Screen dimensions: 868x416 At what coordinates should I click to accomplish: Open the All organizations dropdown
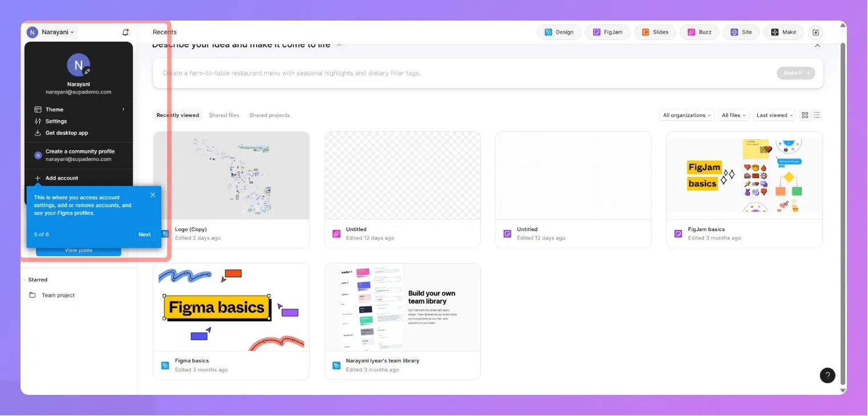click(x=686, y=115)
